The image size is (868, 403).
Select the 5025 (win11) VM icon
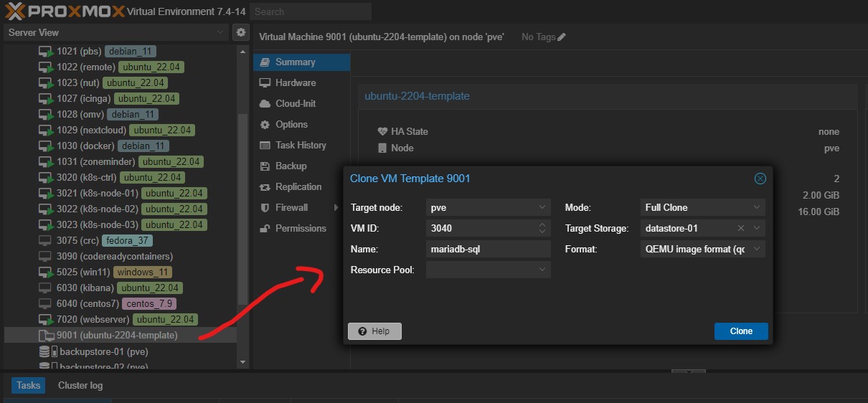point(46,272)
